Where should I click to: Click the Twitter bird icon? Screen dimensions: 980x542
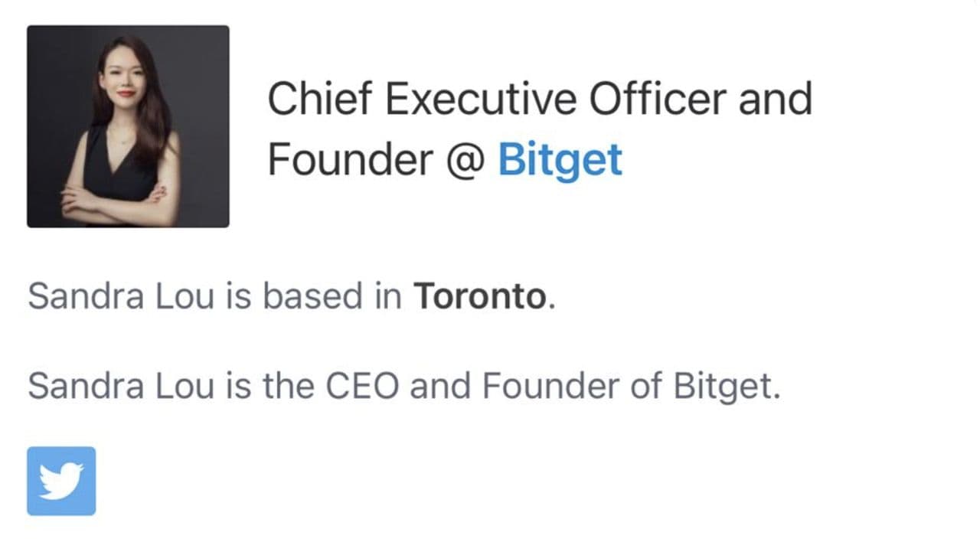61,481
